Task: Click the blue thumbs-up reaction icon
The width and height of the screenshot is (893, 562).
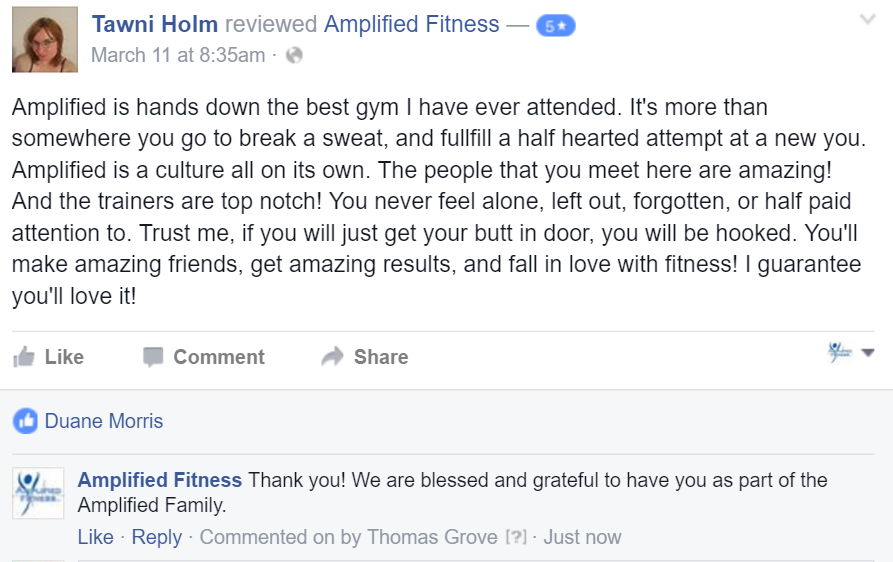Action: coord(26,421)
